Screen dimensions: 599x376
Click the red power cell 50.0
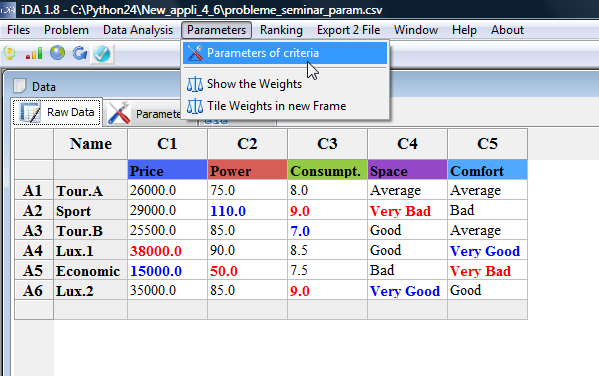247,271
